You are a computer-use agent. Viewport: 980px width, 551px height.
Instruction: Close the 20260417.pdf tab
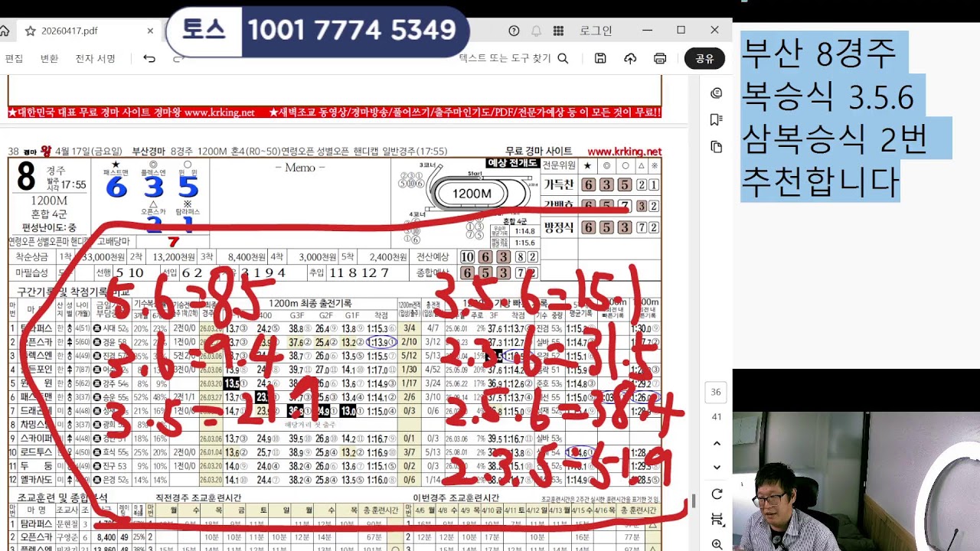150,31
